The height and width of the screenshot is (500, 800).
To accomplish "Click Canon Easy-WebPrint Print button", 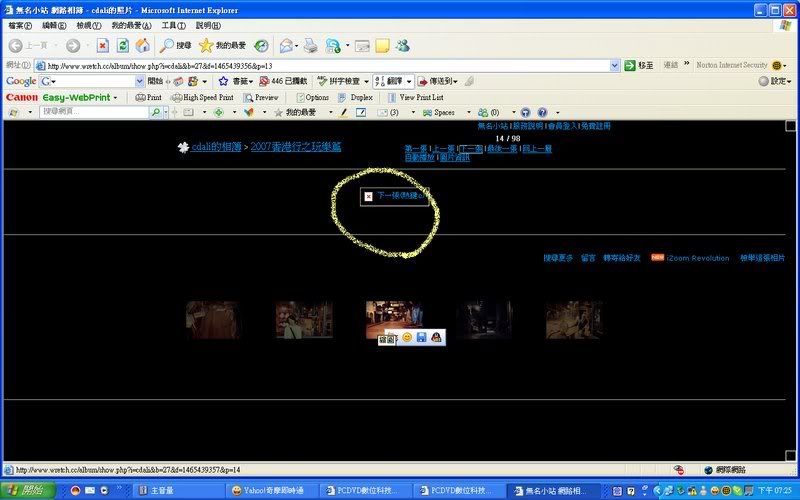I will [148, 97].
